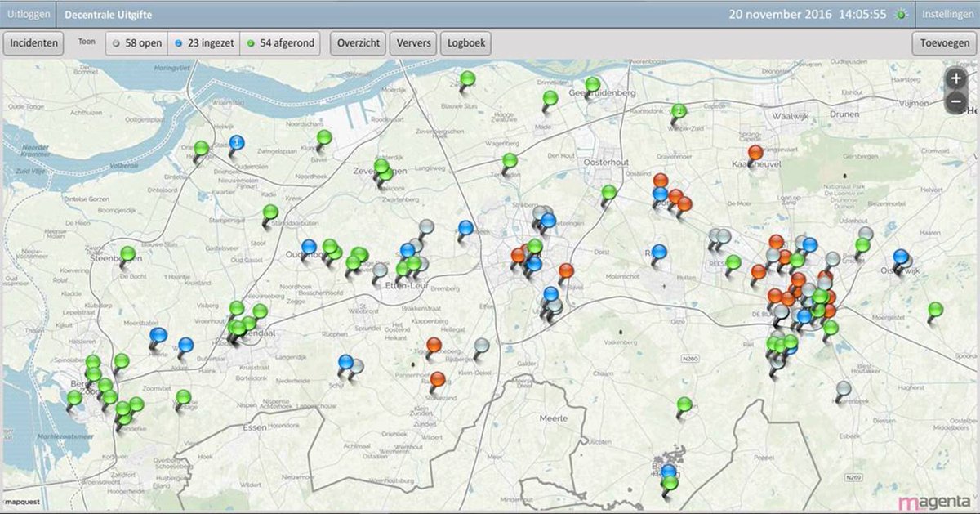Viewport: 980px width, 514px height.
Task: Select the green pin near Klundert
Action: (324, 137)
